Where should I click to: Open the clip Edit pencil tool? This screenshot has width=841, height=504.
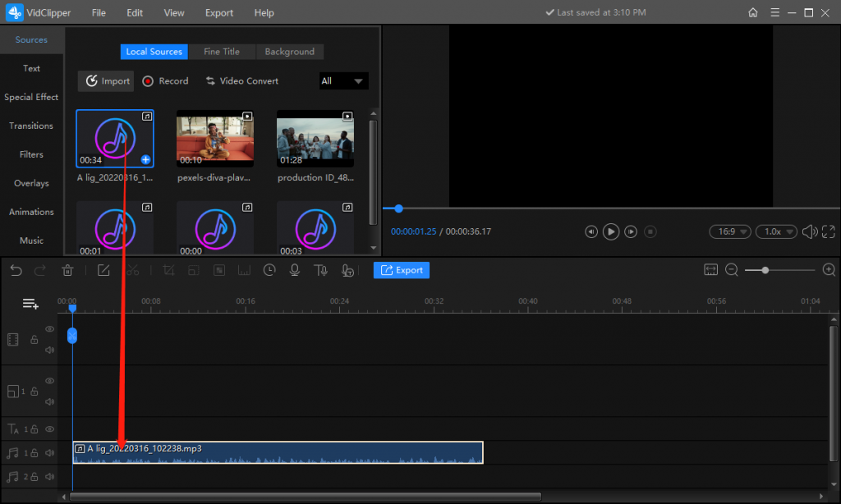(x=103, y=270)
